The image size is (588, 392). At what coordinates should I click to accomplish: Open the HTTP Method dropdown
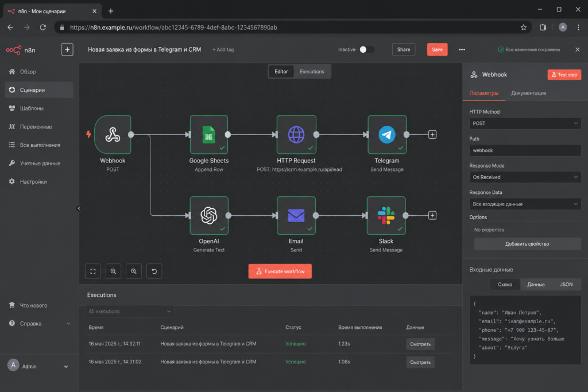click(x=525, y=123)
